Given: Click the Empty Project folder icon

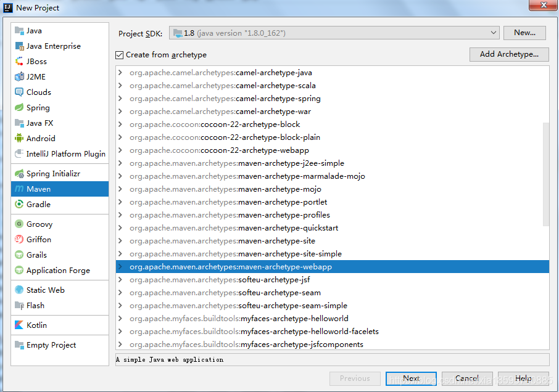Looking at the screenshot, I should coord(19,345).
